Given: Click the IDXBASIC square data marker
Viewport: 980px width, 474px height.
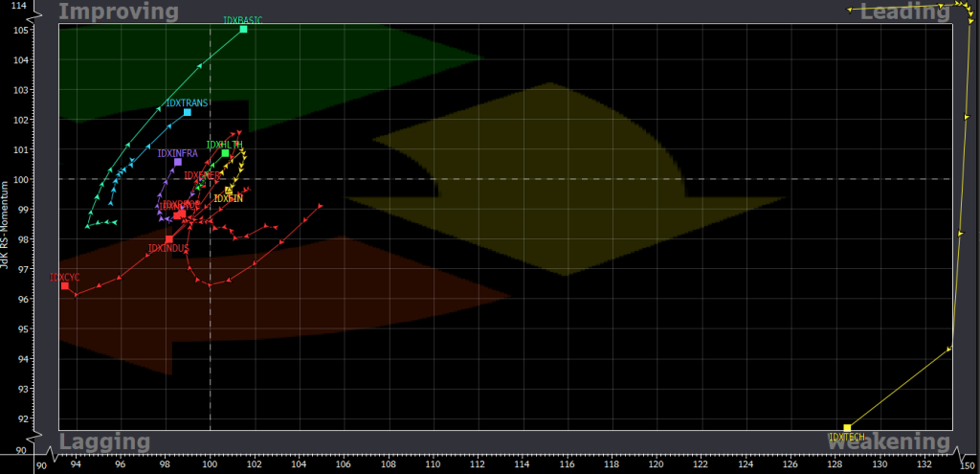Looking at the screenshot, I should point(244,30).
